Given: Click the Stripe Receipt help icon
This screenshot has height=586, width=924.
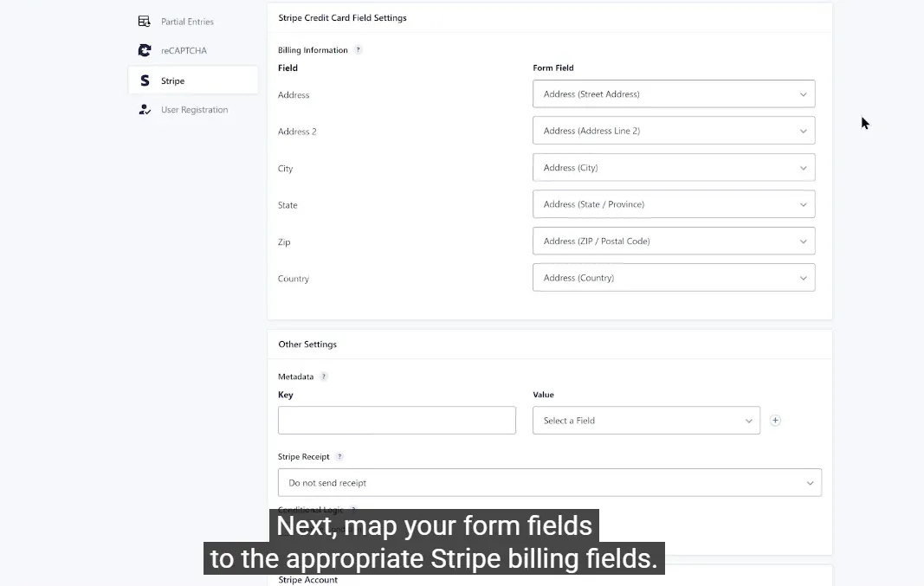Looking at the screenshot, I should (339, 457).
